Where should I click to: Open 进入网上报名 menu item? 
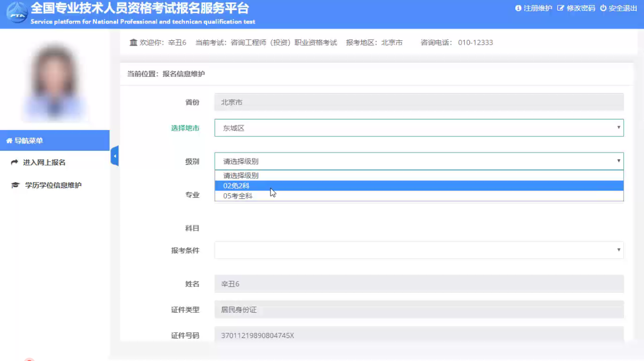pos(44,163)
